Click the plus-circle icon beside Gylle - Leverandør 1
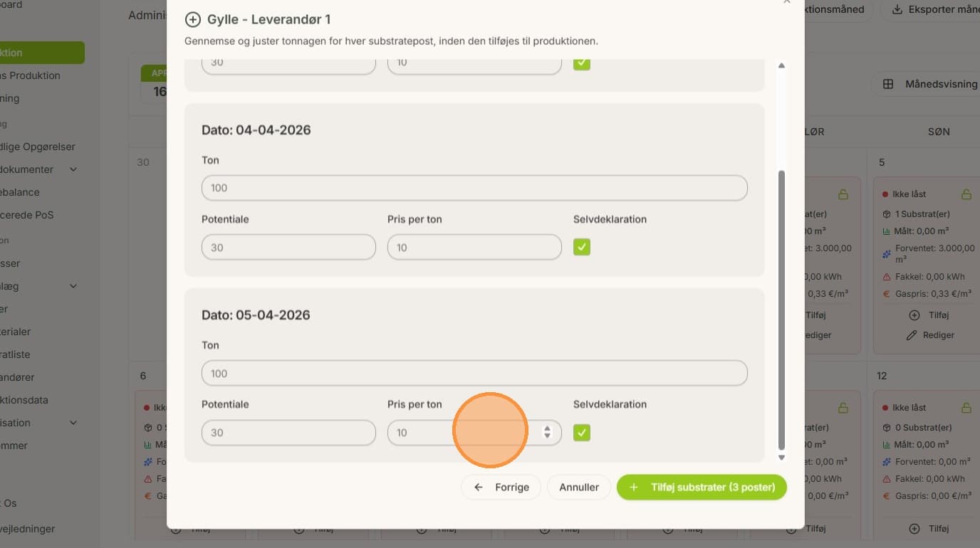This screenshot has width=980, height=548. click(192, 19)
